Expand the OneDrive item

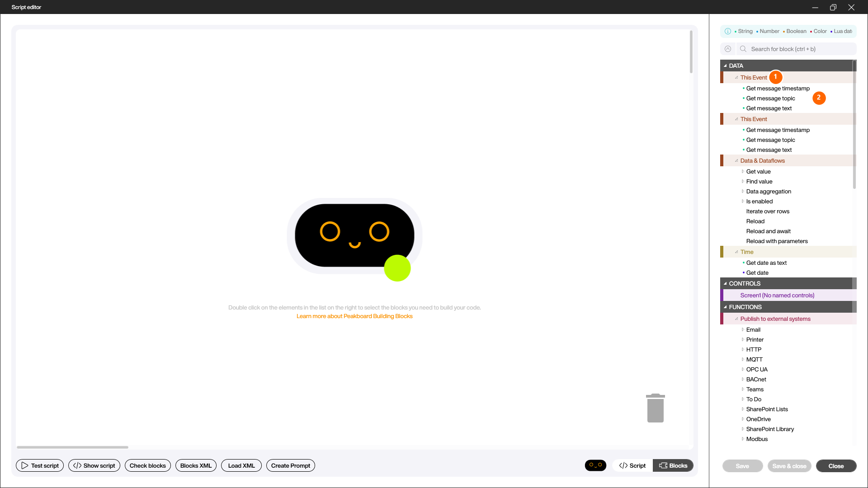(x=743, y=419)
